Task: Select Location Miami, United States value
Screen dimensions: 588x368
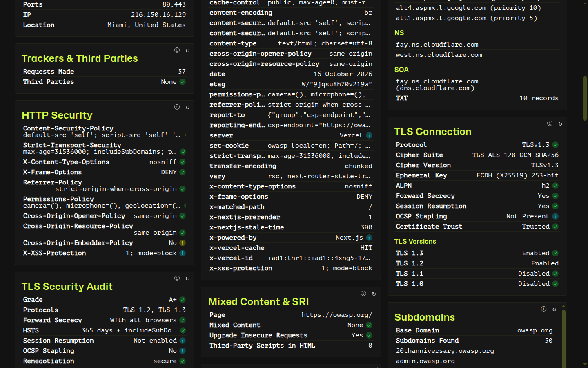Action: click(146, 25)
